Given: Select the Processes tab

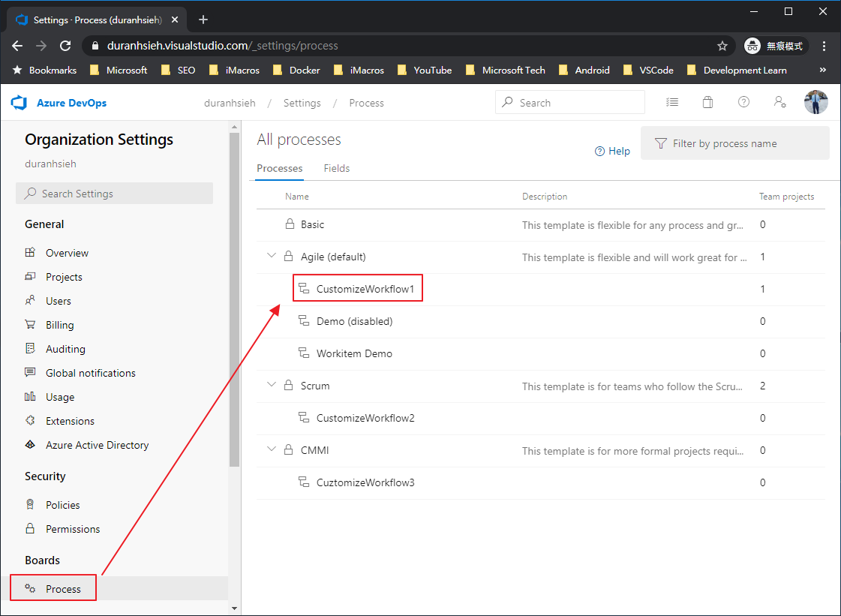Looking at the screenshot, I should click(279, 168).
